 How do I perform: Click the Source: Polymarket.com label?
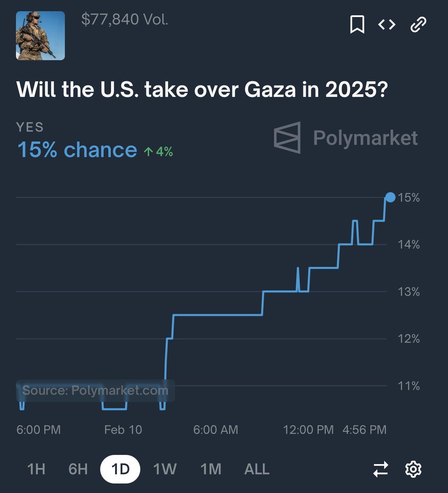95,390
